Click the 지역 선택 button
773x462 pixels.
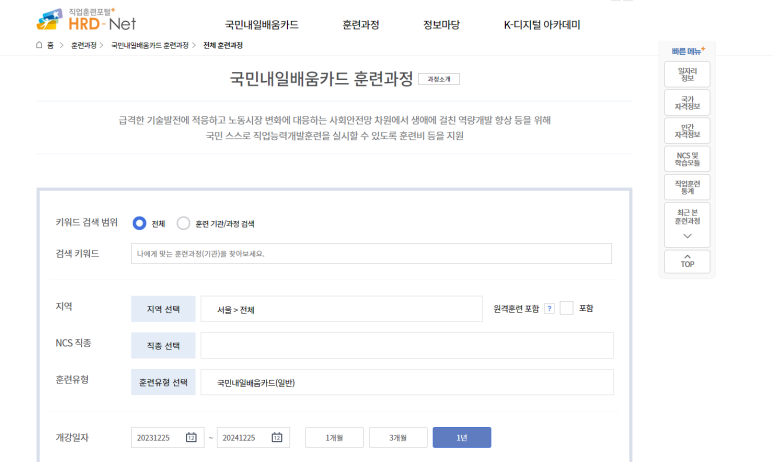pos(163,309)
